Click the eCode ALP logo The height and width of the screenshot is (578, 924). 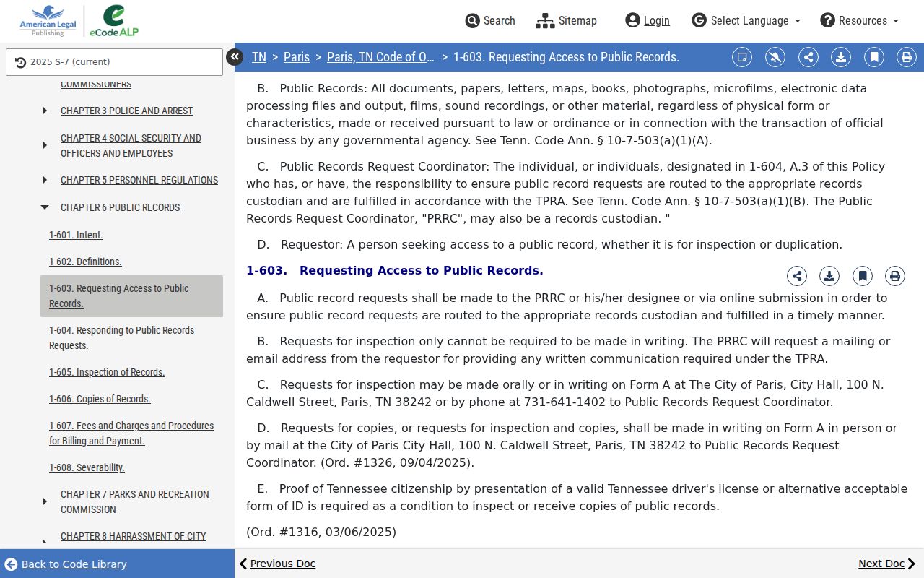tap(113, 21)
